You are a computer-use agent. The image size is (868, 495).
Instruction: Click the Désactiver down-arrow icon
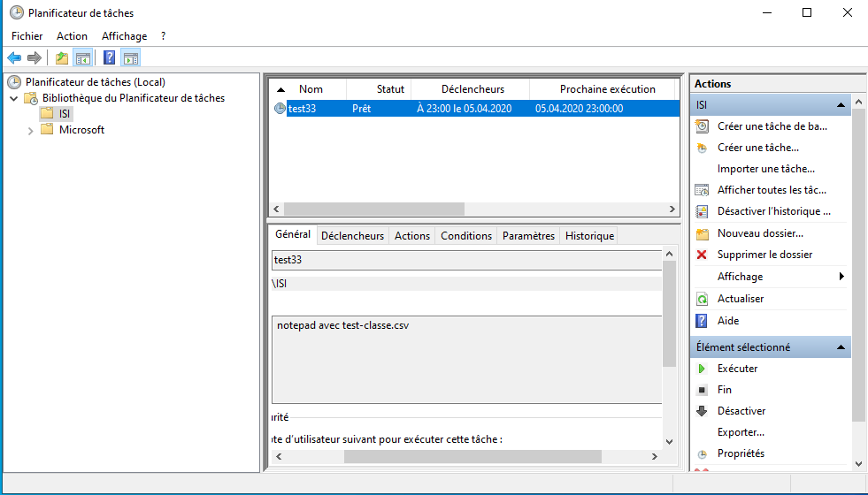(x=702, y=411)
